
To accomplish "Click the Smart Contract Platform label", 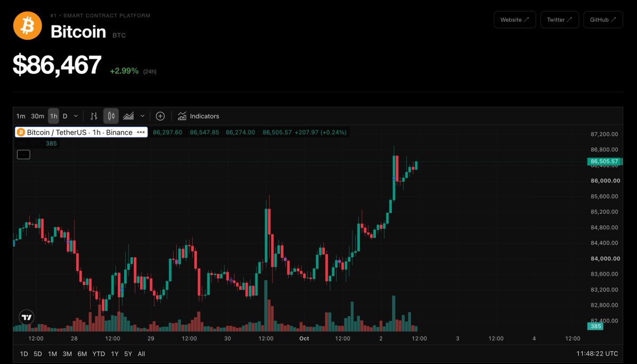I will (107, 15).
